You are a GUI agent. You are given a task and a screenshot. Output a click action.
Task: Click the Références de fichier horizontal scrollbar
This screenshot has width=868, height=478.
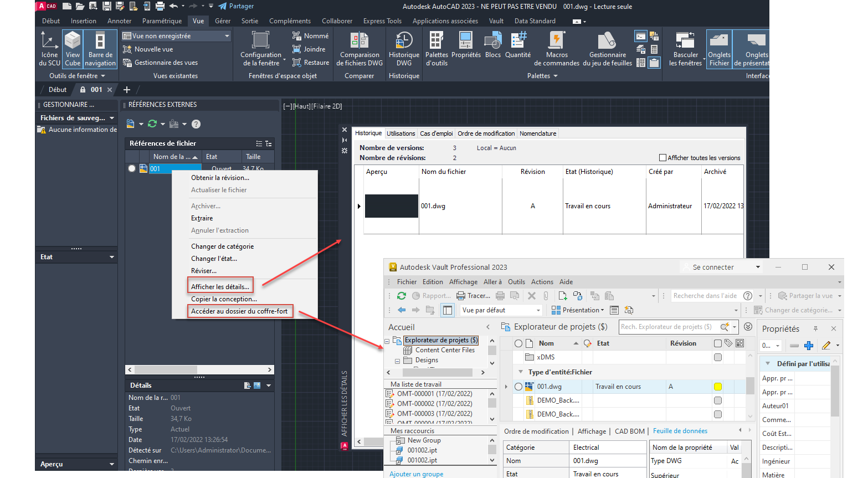point(200,369)
